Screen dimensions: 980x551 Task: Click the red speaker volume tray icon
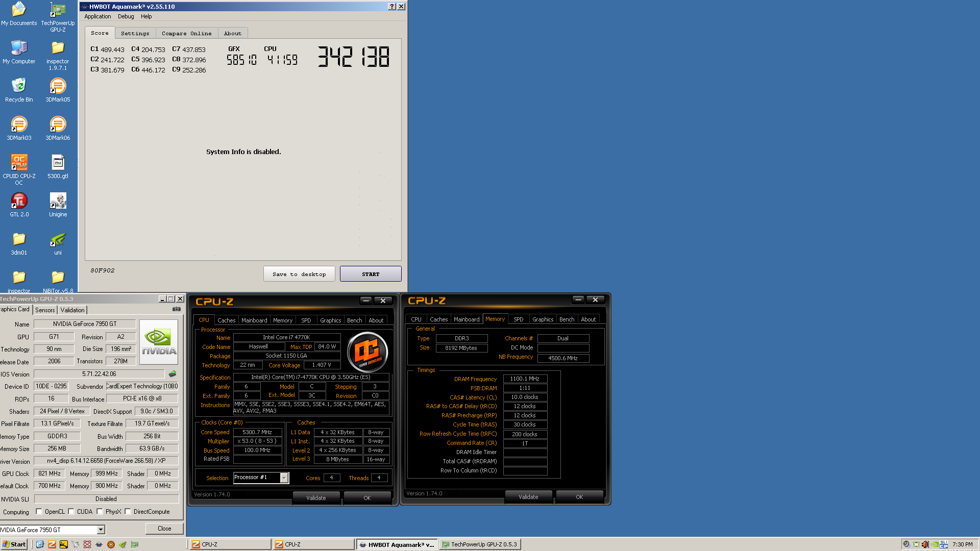pos(925,544)
